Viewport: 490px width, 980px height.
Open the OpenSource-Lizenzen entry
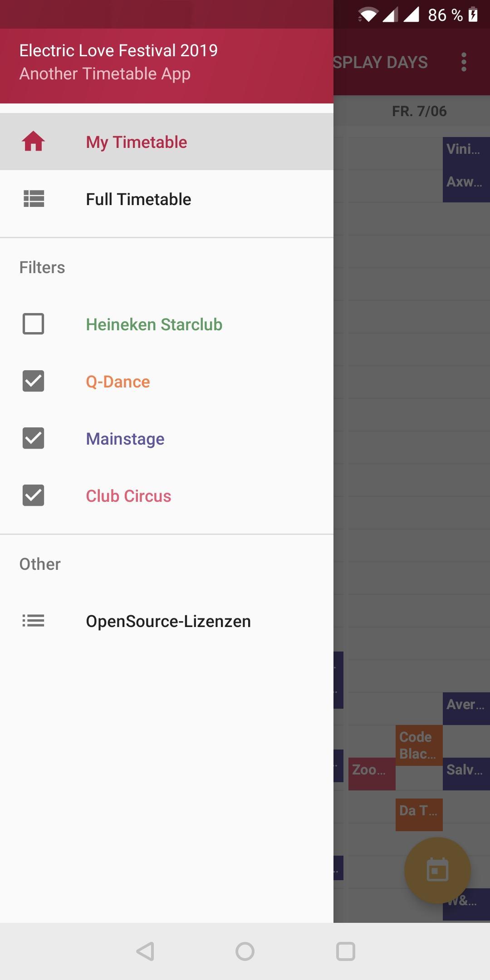tap(168, 621)
